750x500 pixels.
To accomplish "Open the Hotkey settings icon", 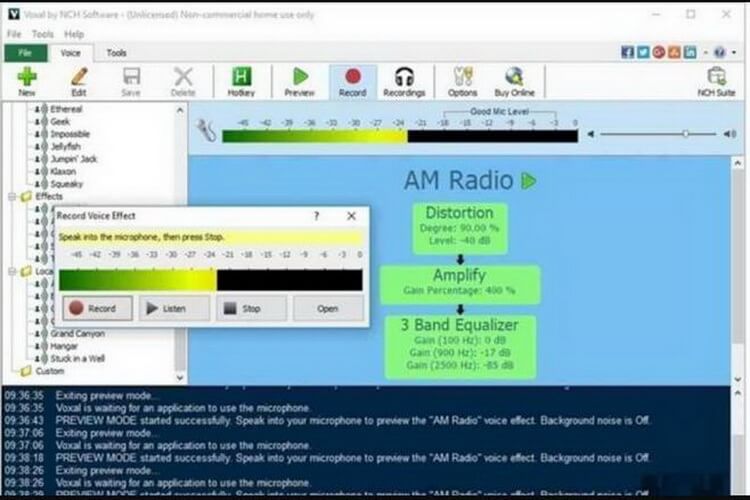I will click(241, 80).
